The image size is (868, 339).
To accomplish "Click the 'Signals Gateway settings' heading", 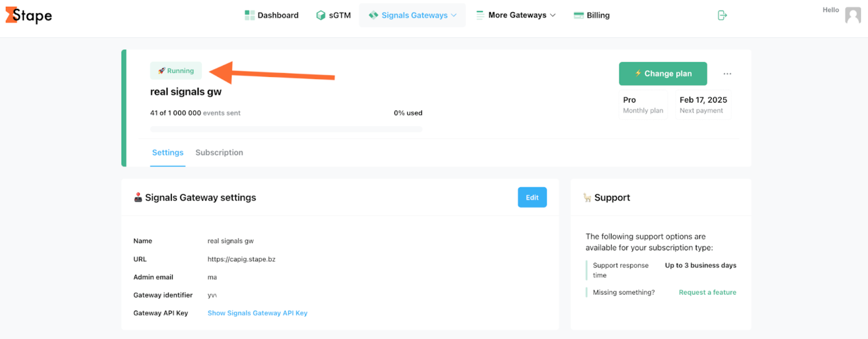I will [x=200, y=198].
